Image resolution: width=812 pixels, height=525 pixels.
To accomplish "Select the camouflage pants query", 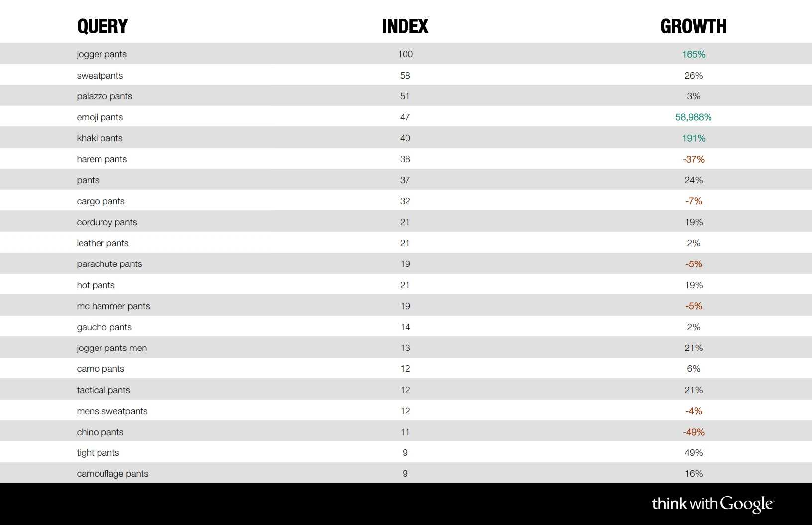I will [112, 474].
